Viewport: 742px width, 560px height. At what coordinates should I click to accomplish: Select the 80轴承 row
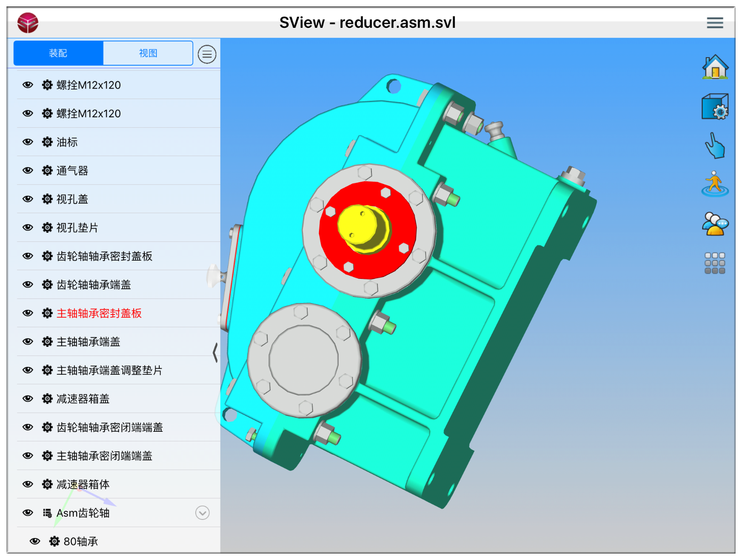click(119, 541)
